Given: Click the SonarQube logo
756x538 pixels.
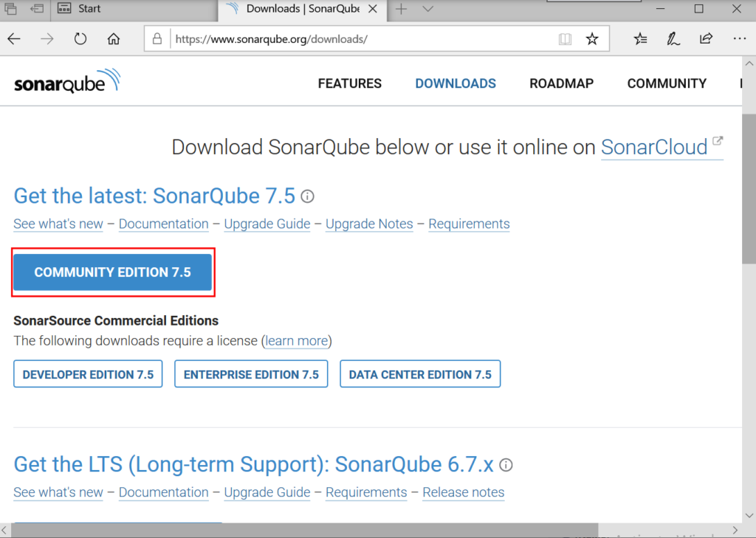Looking at the screenshot, I should (67, 81).
